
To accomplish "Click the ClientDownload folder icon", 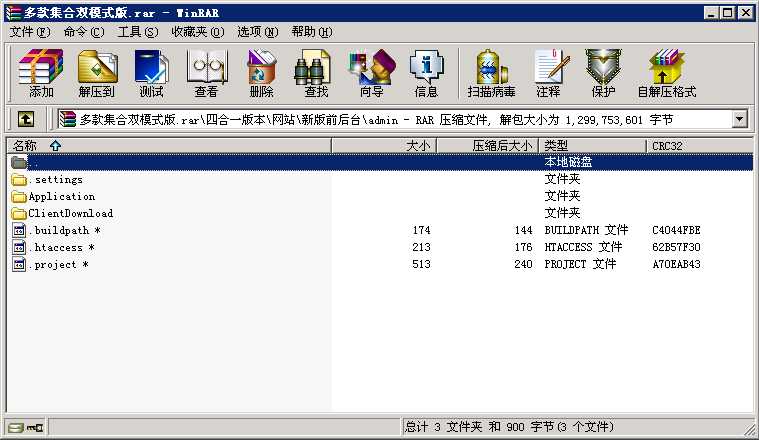I will tap(19, 213).
